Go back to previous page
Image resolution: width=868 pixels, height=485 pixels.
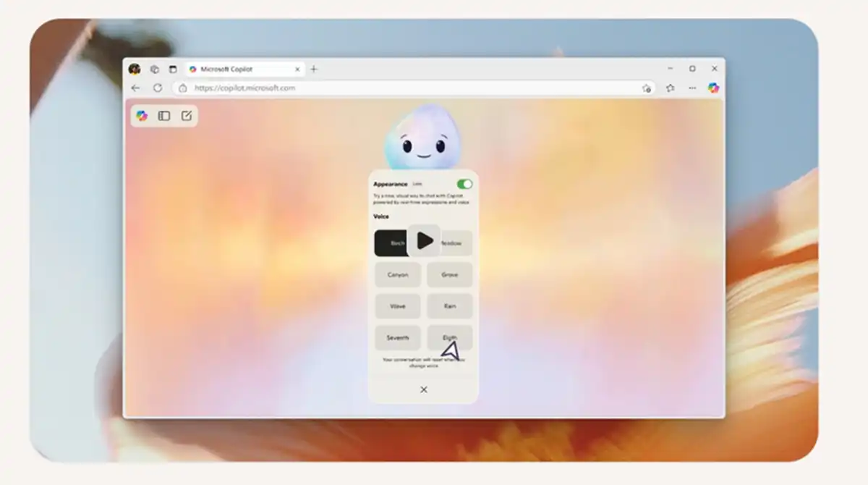(x=136, y=88)
